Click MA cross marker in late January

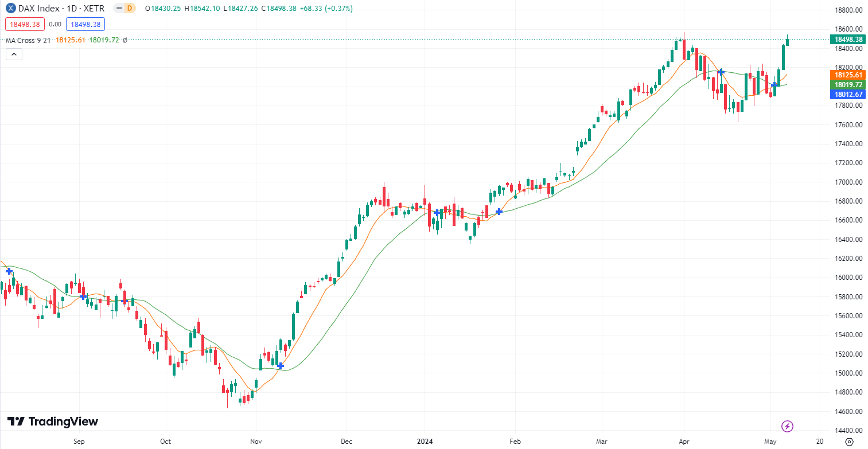tap(499, 212)
